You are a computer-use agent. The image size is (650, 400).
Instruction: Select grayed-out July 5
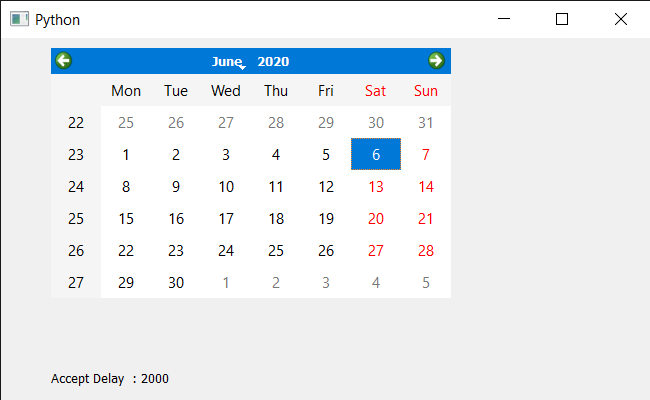coord(426,282)
